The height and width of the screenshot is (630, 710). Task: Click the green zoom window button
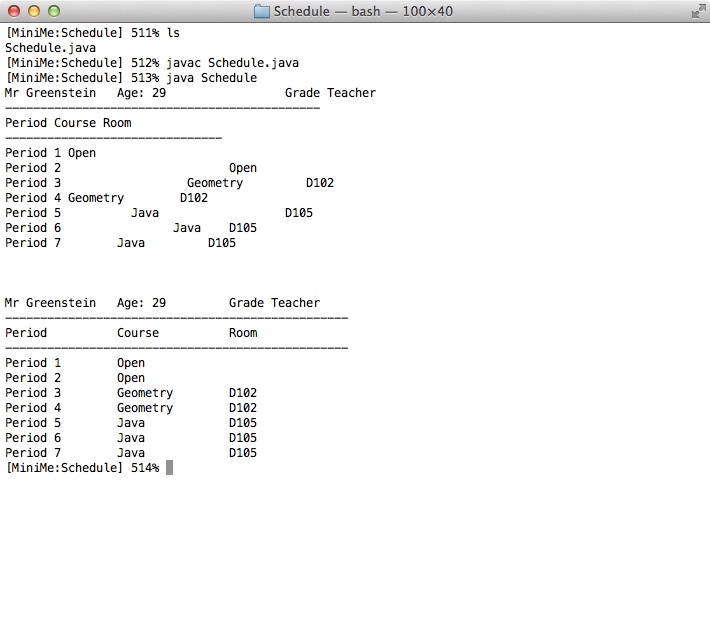[x=53, y=12]
